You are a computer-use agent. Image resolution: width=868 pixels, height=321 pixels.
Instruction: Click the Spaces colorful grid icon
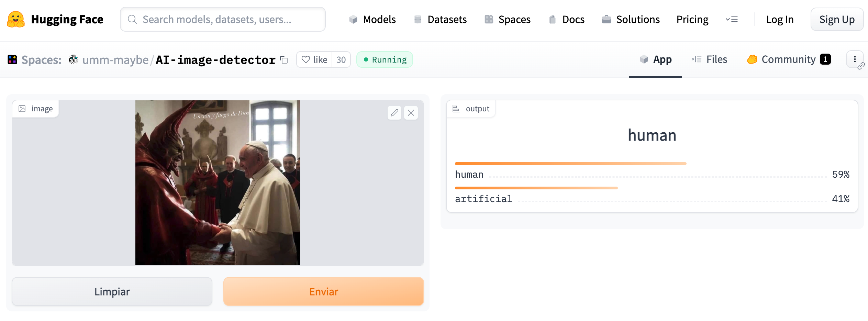click(x=12, y=59)
